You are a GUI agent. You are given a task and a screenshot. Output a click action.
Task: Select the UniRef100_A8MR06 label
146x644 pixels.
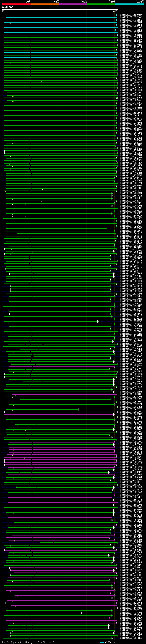131,100
